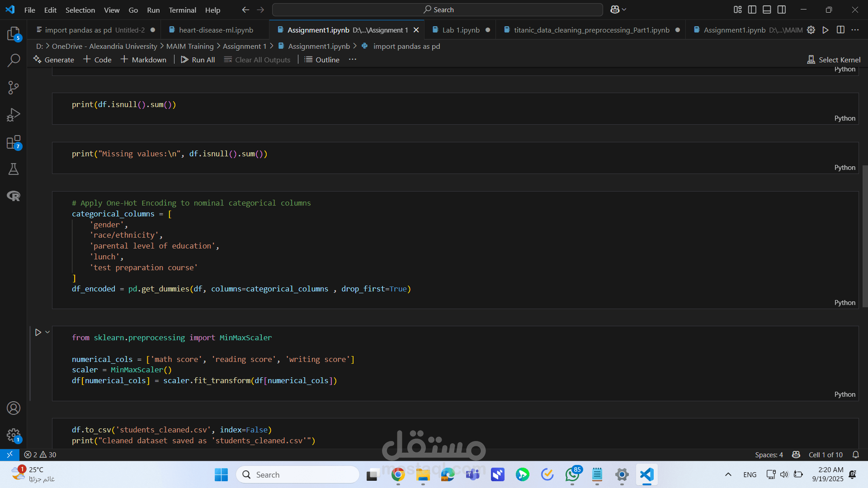Open WhatsApp from taskbar
This screenshot has width=868, height=488.
(572, 474)
